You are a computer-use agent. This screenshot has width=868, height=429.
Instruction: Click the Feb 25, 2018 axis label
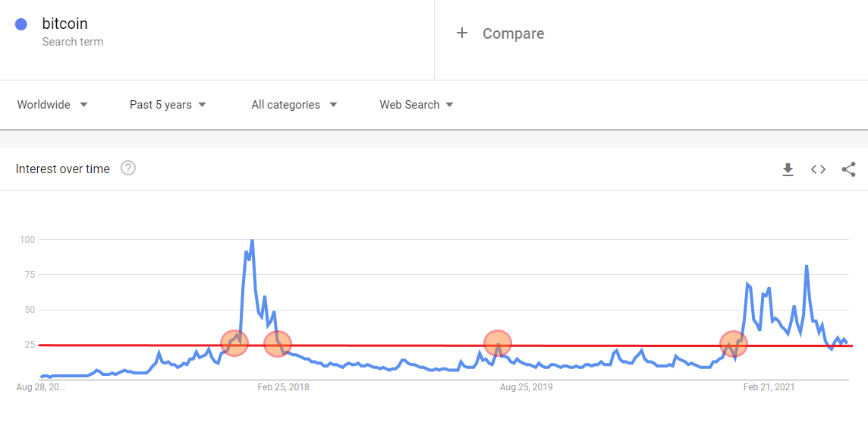(283, 387)
